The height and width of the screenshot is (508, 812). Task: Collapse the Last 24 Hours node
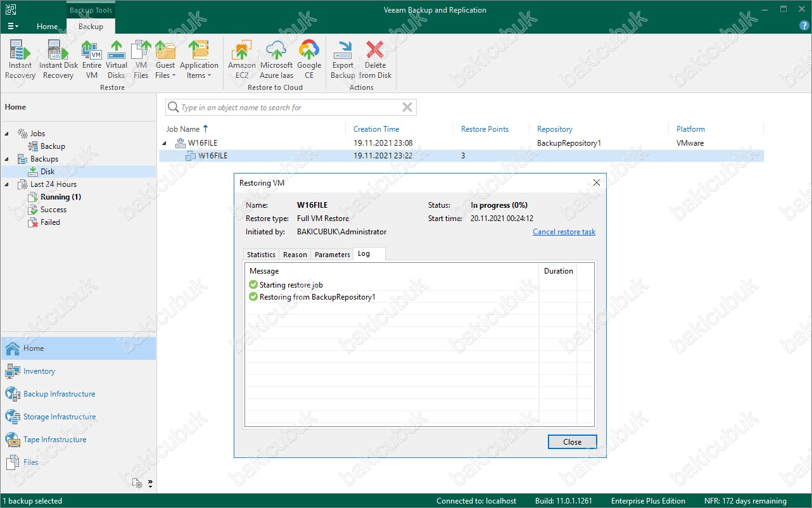[x=8, y=184]
